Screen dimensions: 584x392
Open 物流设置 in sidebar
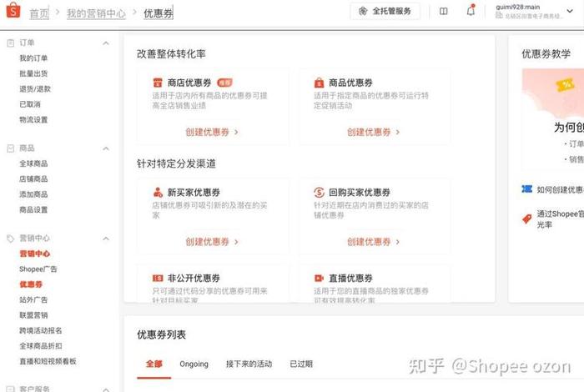(x=33, y=120)
